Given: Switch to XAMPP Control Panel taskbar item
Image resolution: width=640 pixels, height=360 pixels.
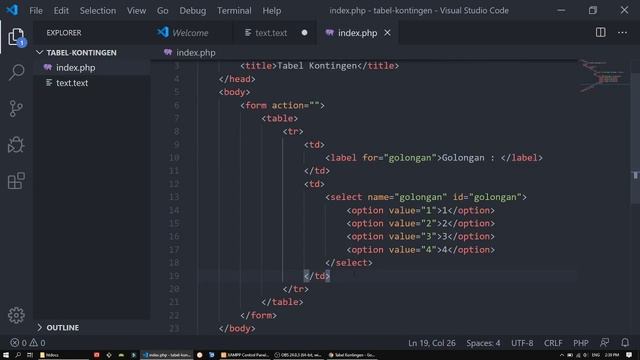Looking at the screenshot, I should coord(245,355).
